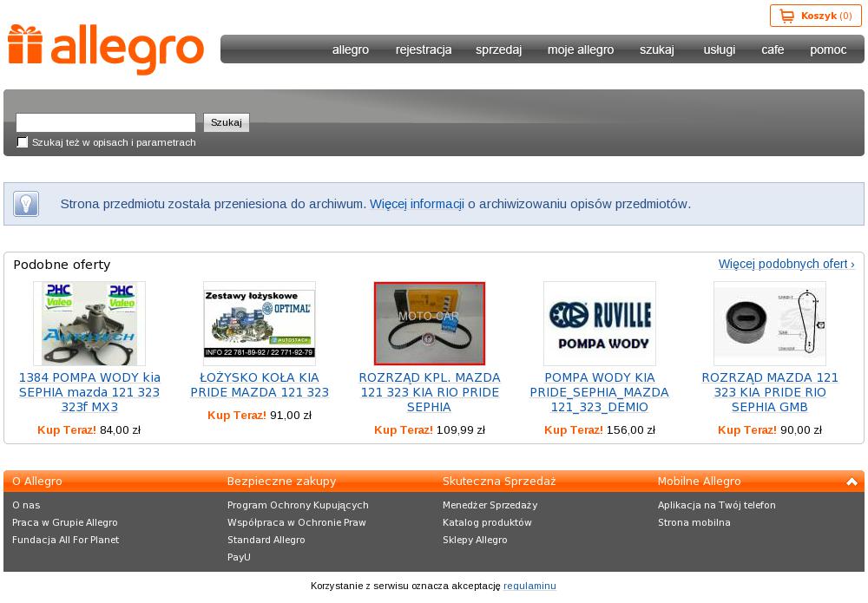Screen dimensions: 868x603
Task: Click the lightbulb info icon
Action: point(26,204)
